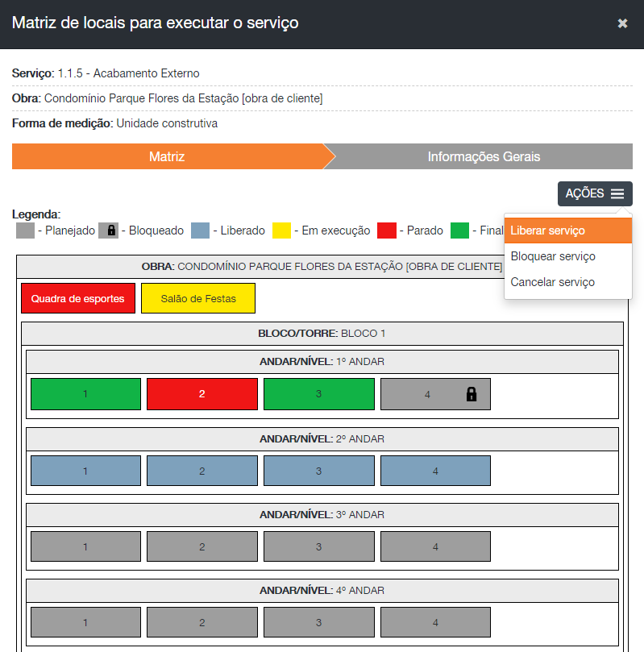Close the matrix dialog with the X

pyautogui.click(x=622, y=23)
